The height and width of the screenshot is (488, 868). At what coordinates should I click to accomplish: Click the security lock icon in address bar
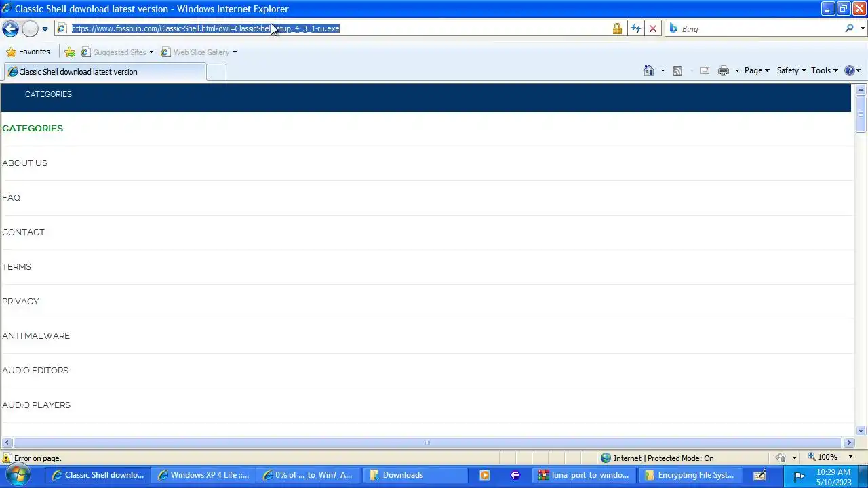coord(617,28)
